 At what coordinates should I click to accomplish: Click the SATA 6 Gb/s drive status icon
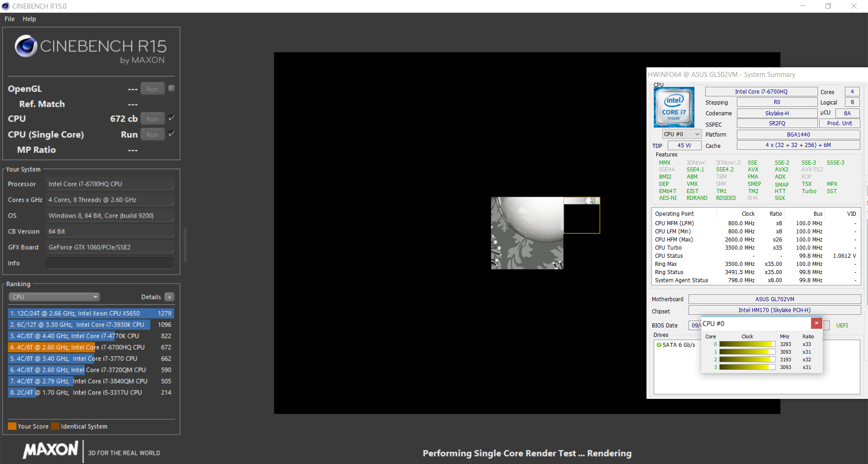pos(659,345)
